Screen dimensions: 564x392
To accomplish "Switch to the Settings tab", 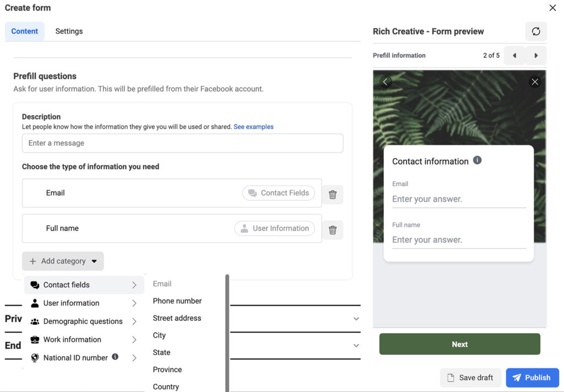I will coord(69,31).
